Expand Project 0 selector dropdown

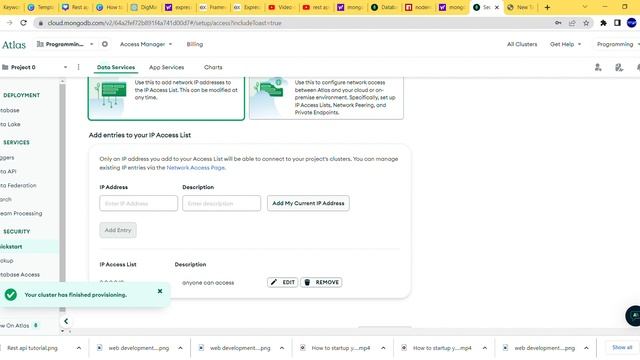click(65, 67)
